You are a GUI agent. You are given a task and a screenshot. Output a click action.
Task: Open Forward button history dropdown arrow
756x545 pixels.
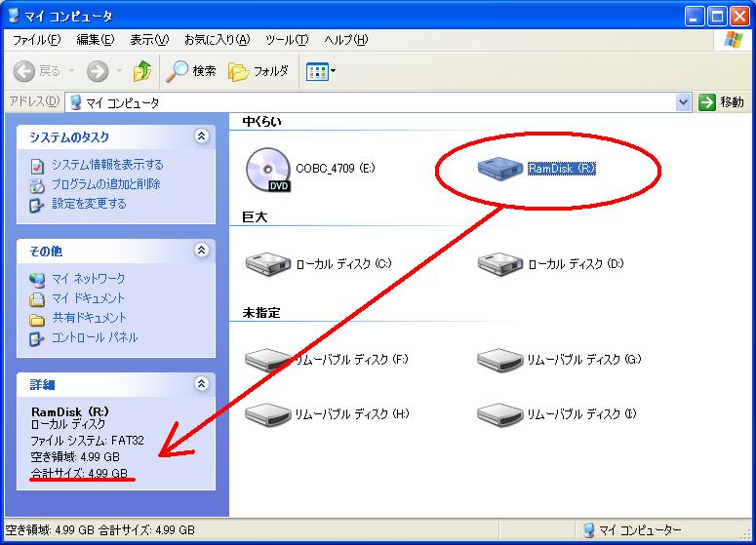point(119,71)
